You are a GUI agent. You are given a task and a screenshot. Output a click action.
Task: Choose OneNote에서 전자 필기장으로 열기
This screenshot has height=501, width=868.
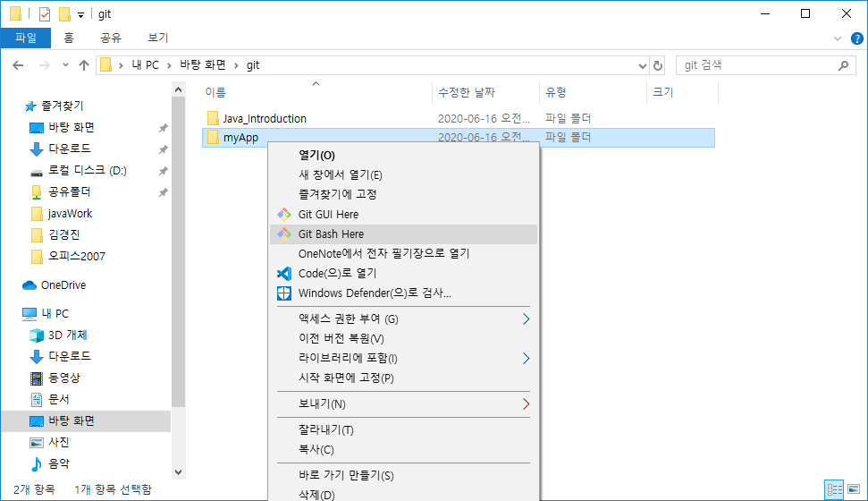[403, 254]
